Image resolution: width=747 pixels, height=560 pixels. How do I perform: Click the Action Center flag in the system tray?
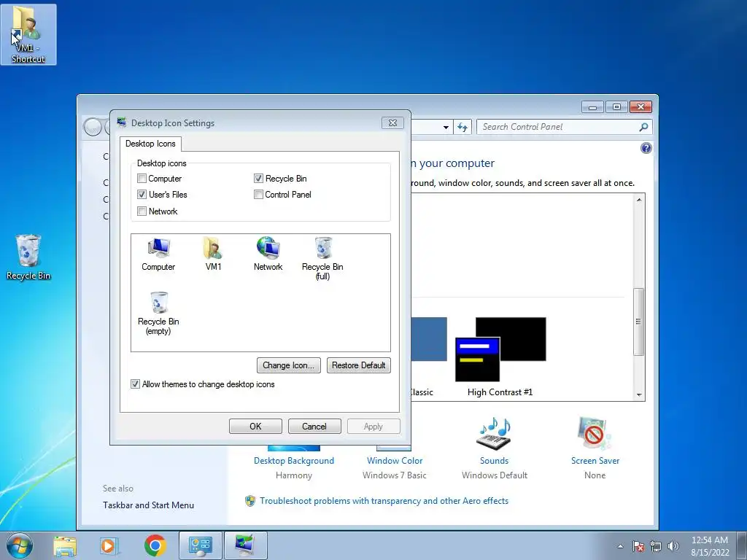(x=638, y=546)
